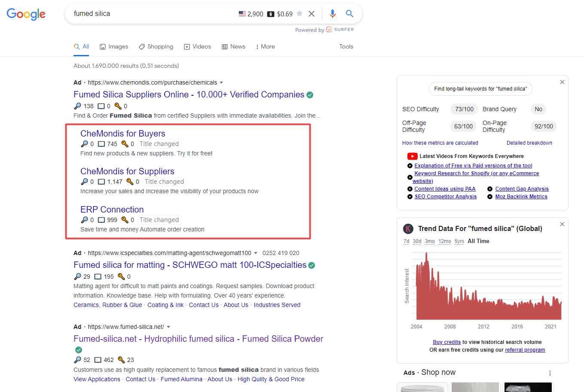The width and height of the screenshot is (584, 392).
Task: Open ERP Connection sitelink
Action: (x=112, y=210)
